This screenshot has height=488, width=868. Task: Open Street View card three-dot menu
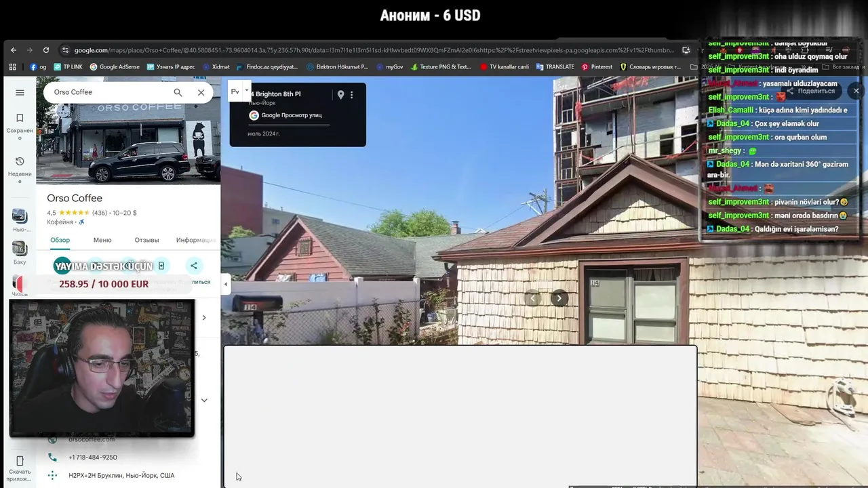pos(351,95)
